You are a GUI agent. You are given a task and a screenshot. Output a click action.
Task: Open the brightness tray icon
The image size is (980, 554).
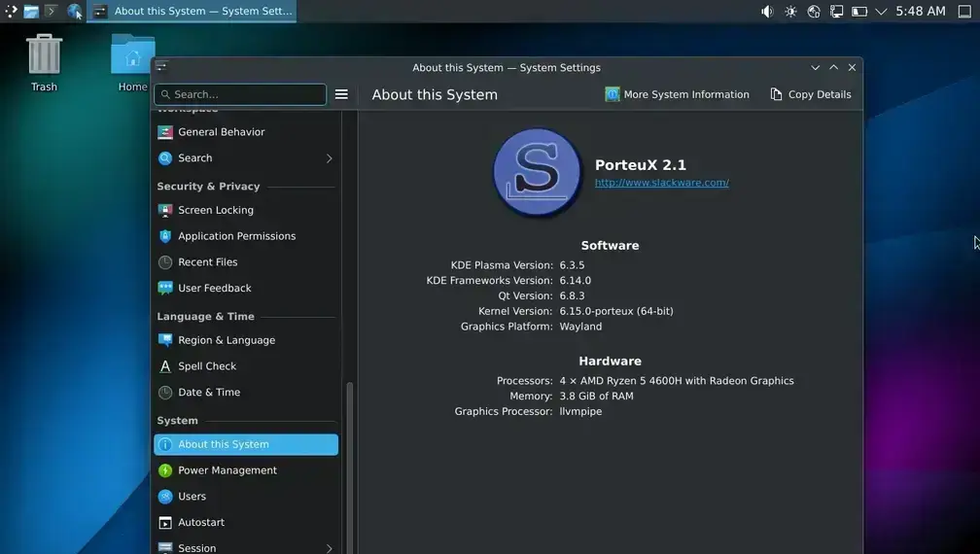[x=790, y=12]
